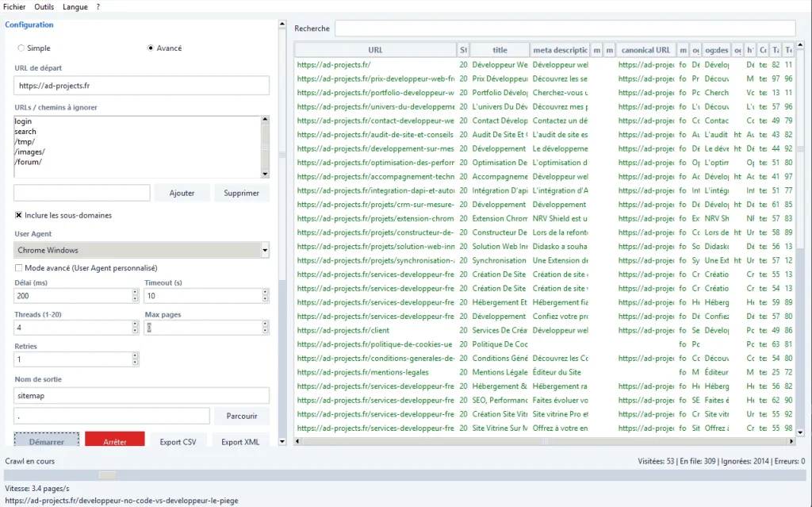Click ignore list scroll up arrow

(265, 119)
